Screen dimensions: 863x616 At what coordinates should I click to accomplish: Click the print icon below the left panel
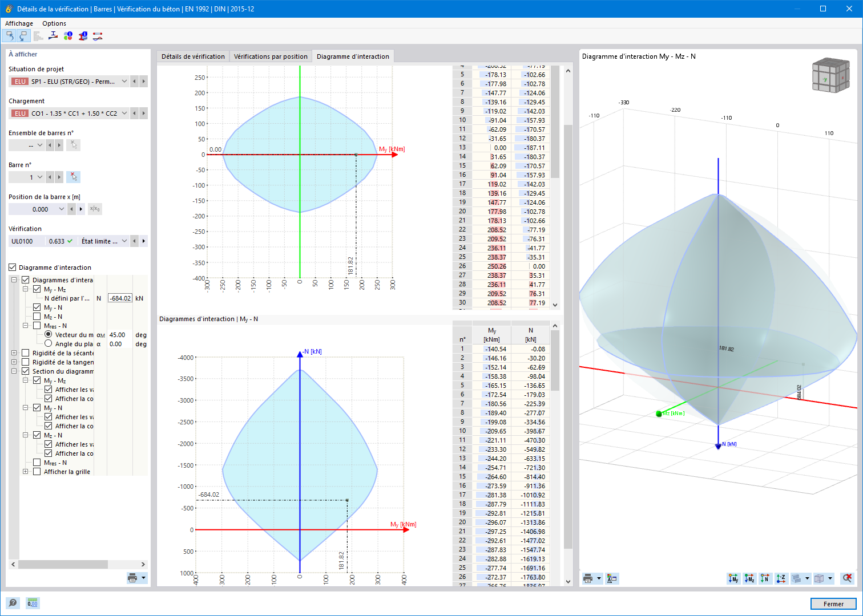pyautogui.click(x=132, y=577)
